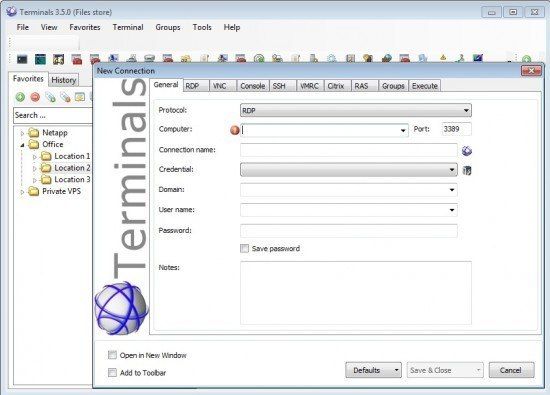This screenshot has height=395, width=550.
Task: Click the green add favorite icon
Action: click(20, 97)
